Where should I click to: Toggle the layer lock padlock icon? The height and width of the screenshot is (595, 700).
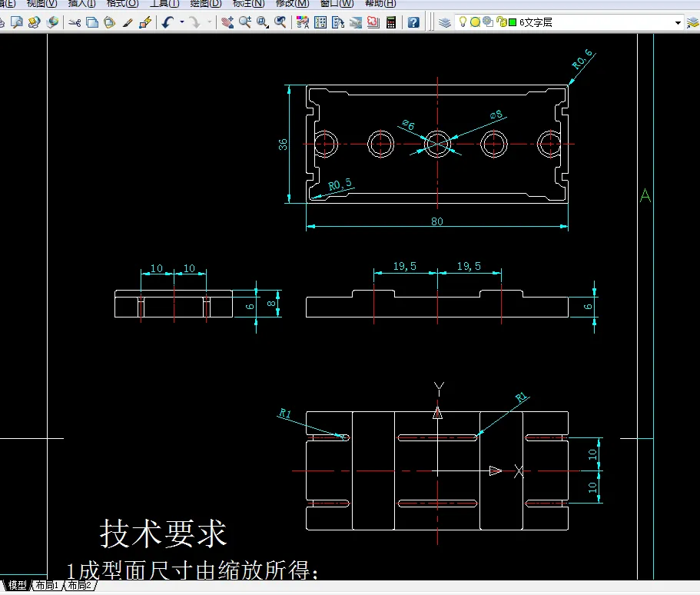(501, 22)
